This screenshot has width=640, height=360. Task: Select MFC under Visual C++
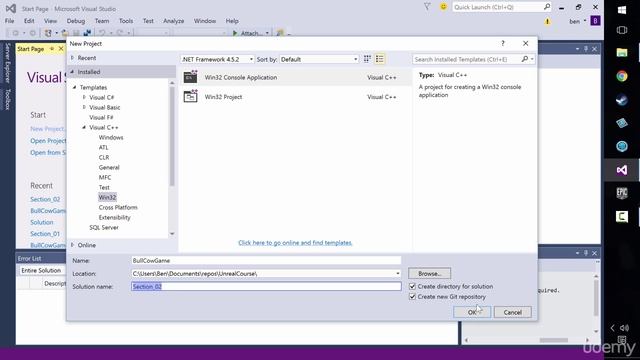click(105, 177)
